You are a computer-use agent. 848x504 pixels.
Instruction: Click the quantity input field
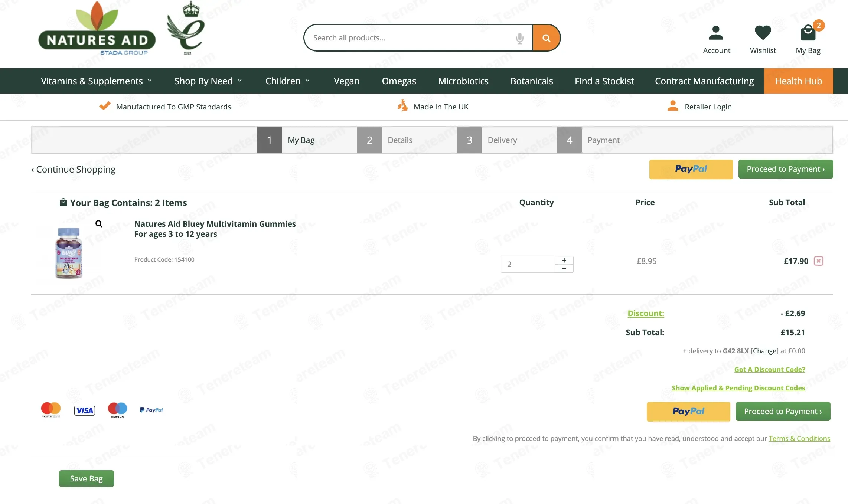[528, 264]
